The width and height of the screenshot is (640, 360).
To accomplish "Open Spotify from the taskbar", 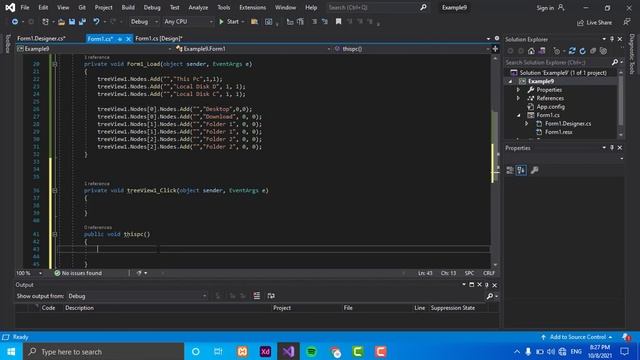I will (x=311, y=351).
